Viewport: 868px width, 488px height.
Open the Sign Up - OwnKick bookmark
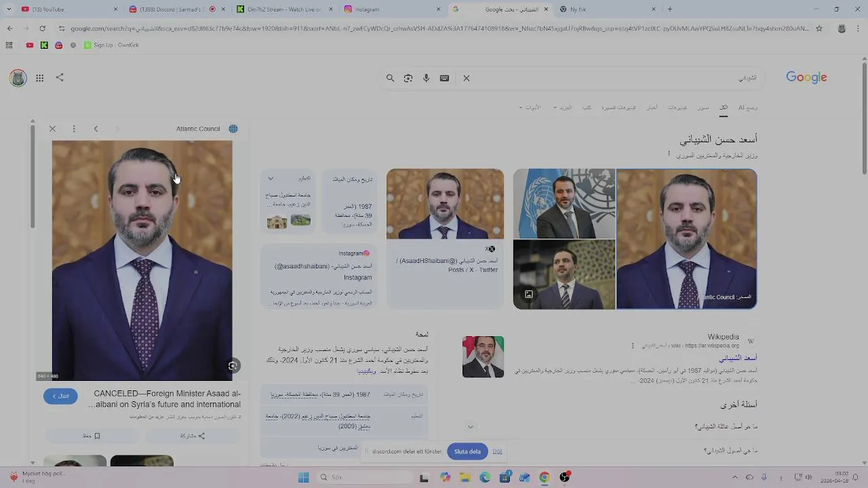click(x=111, y=45)
